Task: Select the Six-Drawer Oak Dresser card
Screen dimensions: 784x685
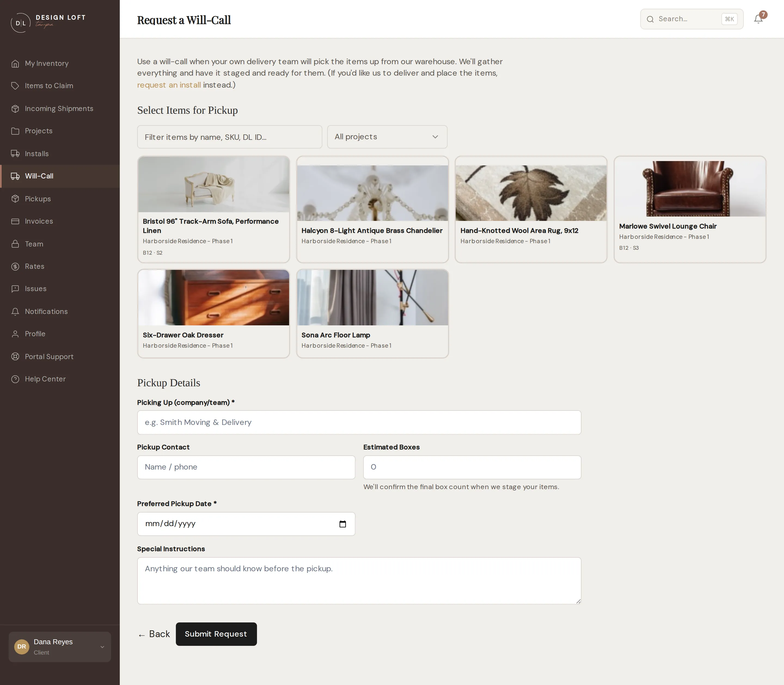Action: pos(213,313)
